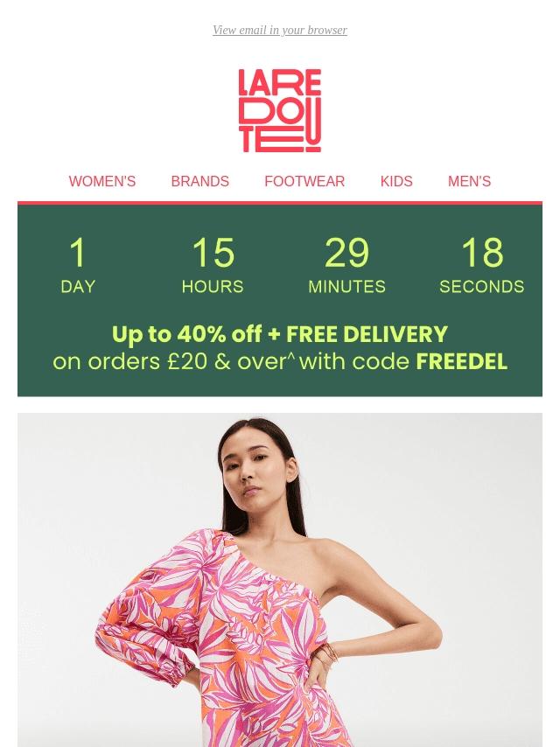Click 'Up to 40% off + FREE DELIVERY' text
Image resolution: width=560 pixels, height=747 pixels.
pyautogui.click(x=280, y=334)
